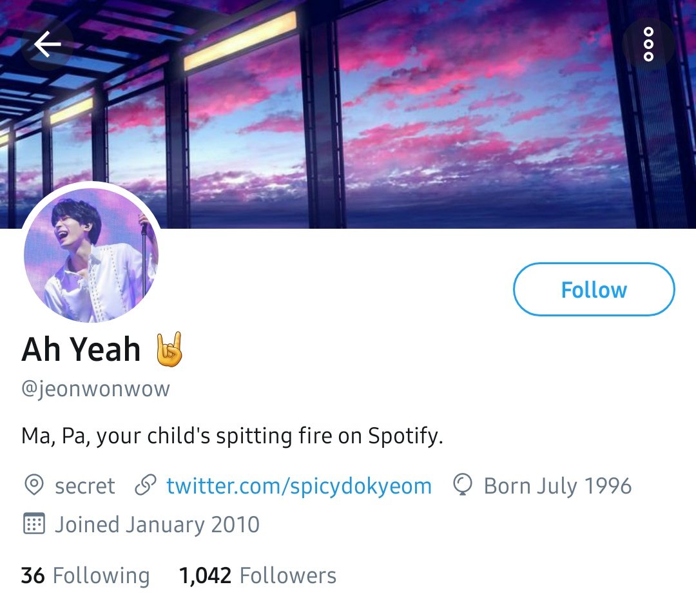696x616 pixels.
Task: Tap the chain link icon
Action: pos(146,485)
